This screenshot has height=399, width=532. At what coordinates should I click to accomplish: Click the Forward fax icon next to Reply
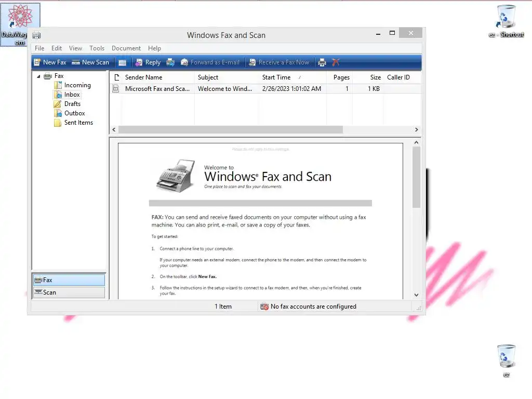170,62
